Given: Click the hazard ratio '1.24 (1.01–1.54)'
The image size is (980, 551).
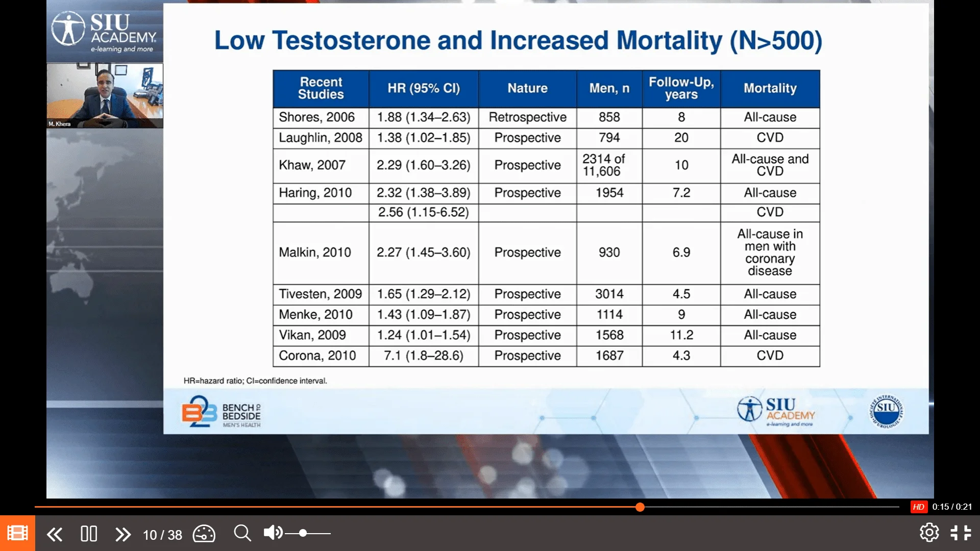Looking at the screenshot, I should pyautogui.click(x=424, y=335).
